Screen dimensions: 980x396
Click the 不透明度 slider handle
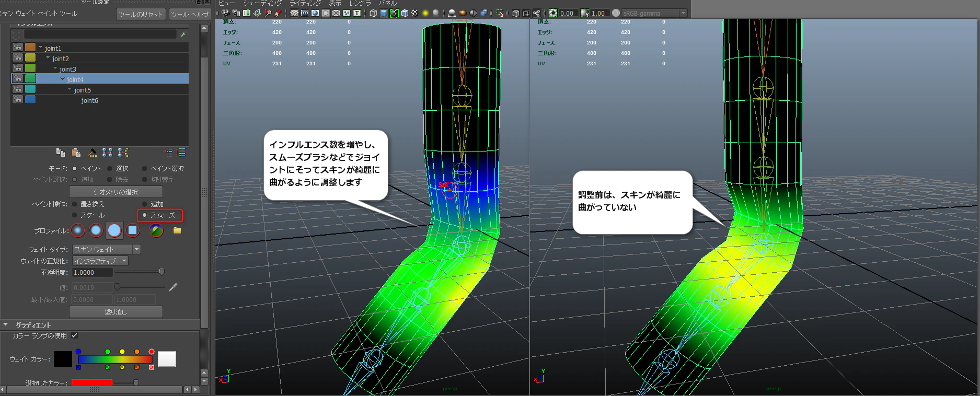pos(162,272)
